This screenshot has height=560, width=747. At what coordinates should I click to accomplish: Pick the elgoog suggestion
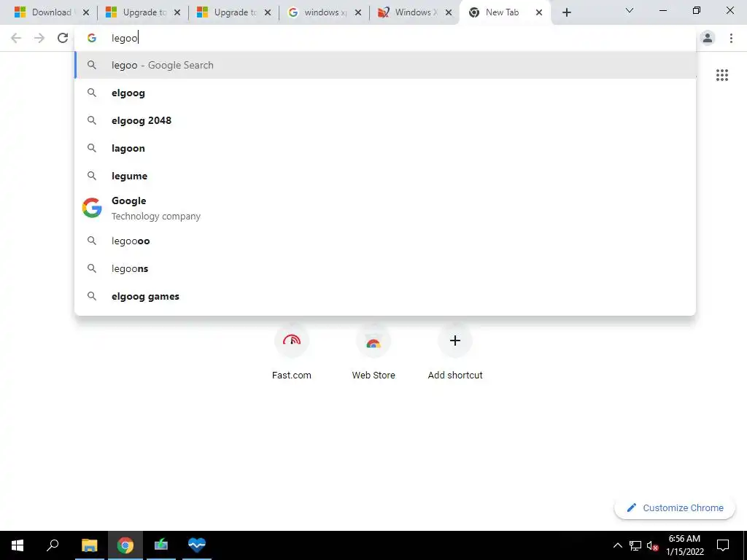[385, 93]
